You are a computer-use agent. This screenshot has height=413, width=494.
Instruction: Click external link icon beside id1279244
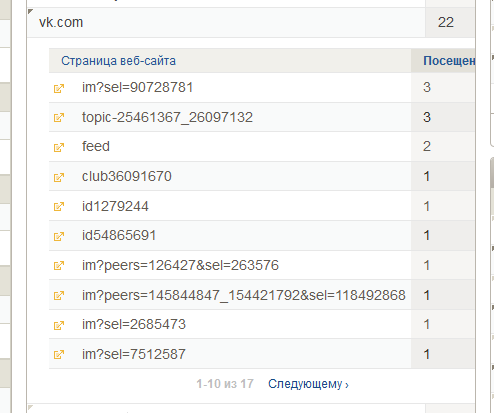(59, 207)
